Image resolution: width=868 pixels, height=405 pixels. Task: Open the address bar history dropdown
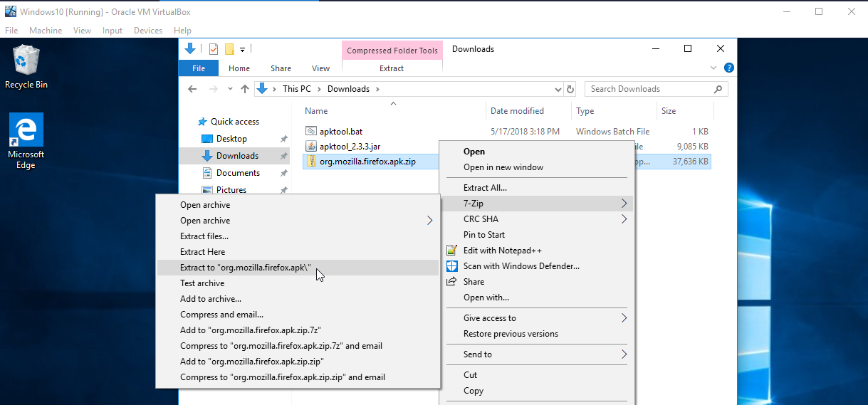[x=558, y=89]
